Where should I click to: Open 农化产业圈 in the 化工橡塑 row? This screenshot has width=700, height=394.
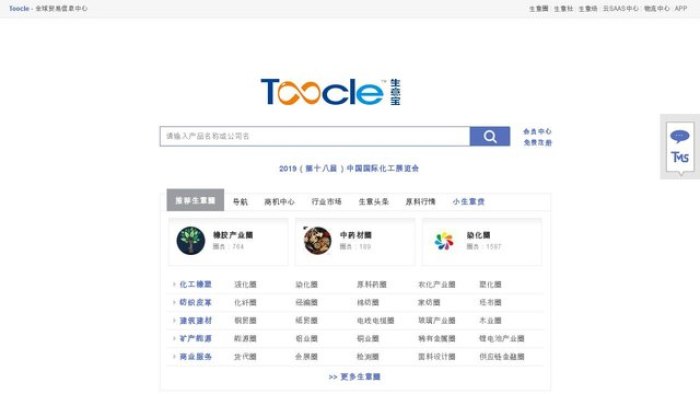[x=437, y=284]
